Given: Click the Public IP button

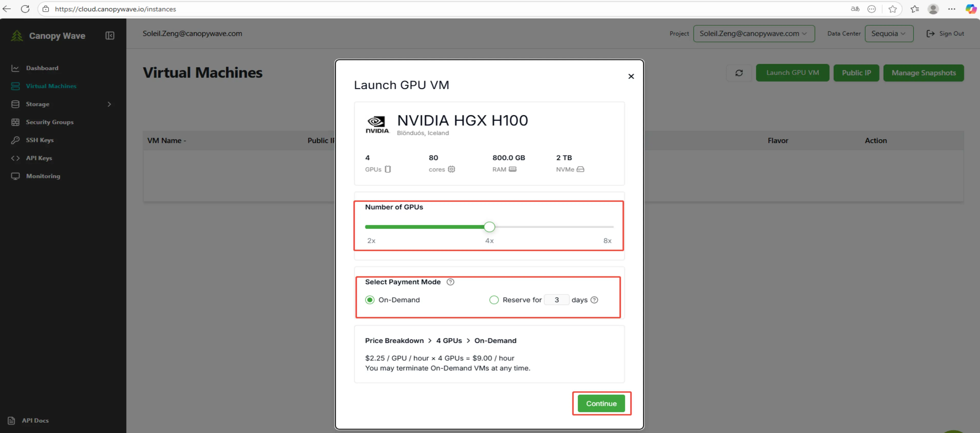Looking at the screenshot, I should point(856,73).
